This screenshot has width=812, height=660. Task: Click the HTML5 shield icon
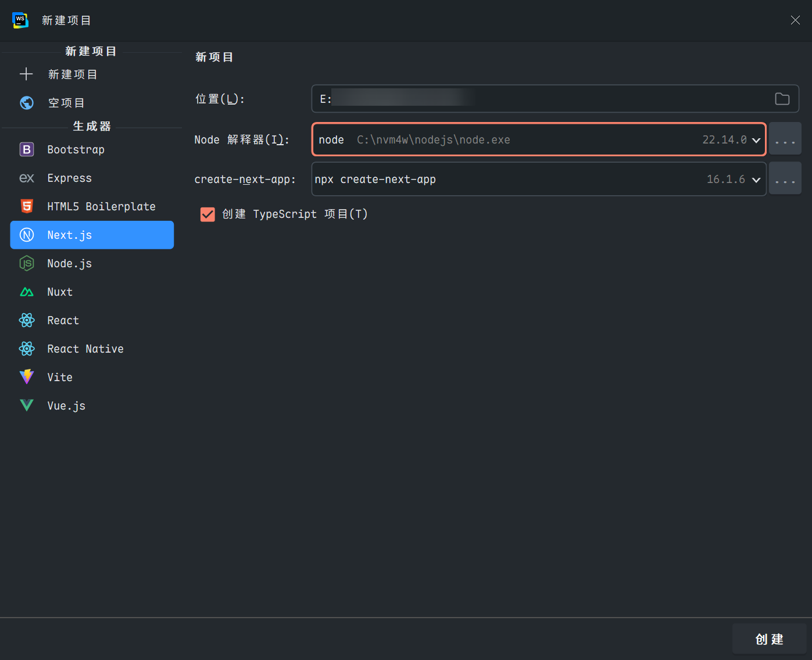27,206
